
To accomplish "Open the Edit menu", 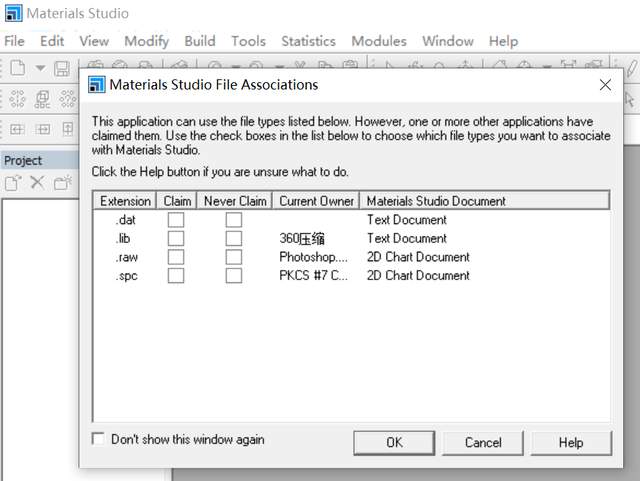I will (52, 41).
